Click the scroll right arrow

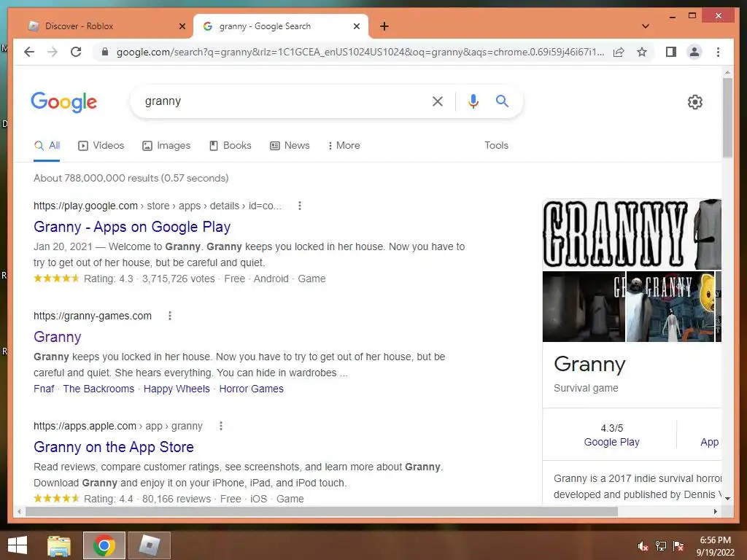(716, 511)
